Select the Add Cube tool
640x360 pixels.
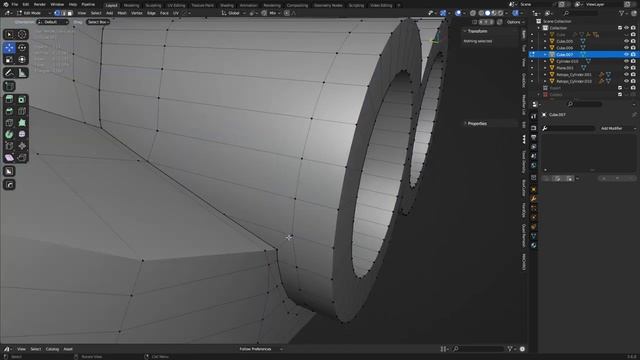pyautogui.click(x=9, y=86)
